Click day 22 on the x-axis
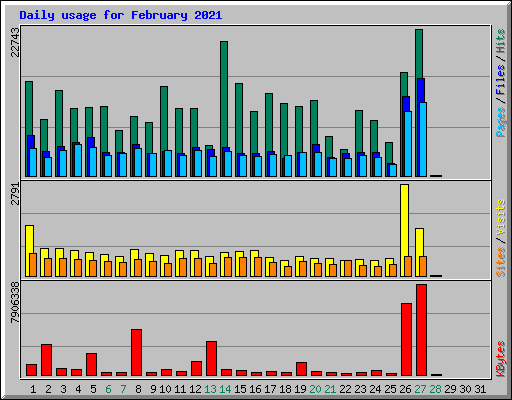 345,389
